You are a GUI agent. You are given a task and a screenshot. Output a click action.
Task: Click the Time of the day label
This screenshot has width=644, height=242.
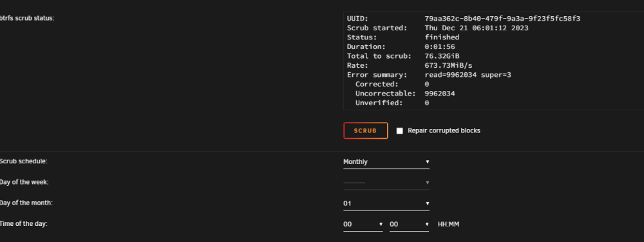click(x=23, y=224)
